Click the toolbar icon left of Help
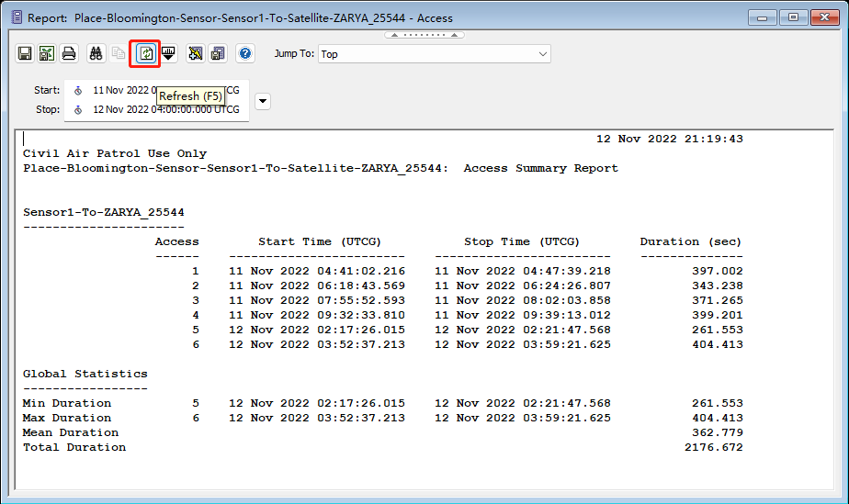 tap(218, 54)
